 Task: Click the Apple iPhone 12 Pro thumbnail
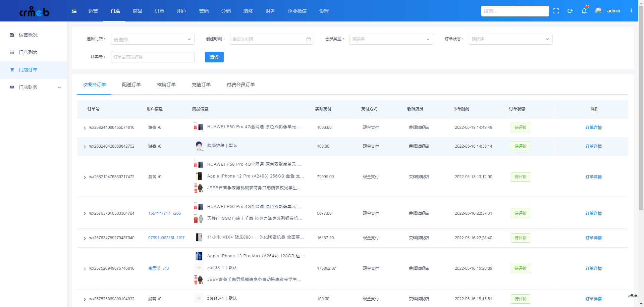(199, 176)
